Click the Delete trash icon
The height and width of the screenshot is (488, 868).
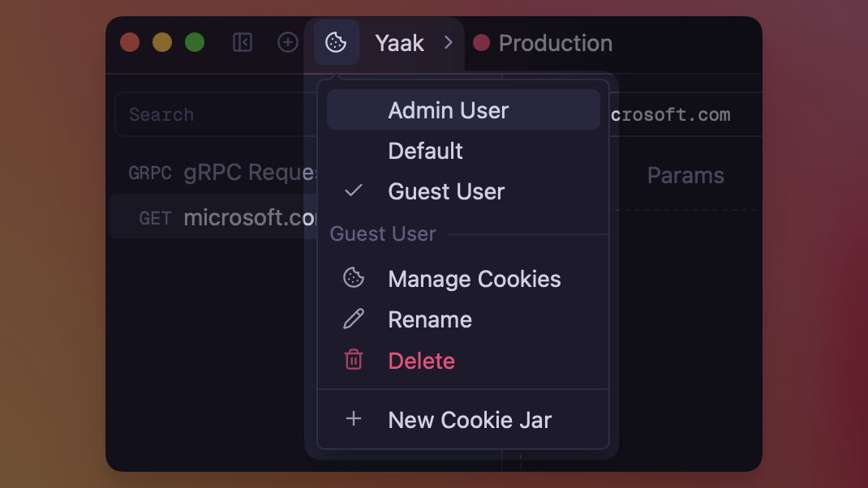pyautogui.click(x=354, y=360)
